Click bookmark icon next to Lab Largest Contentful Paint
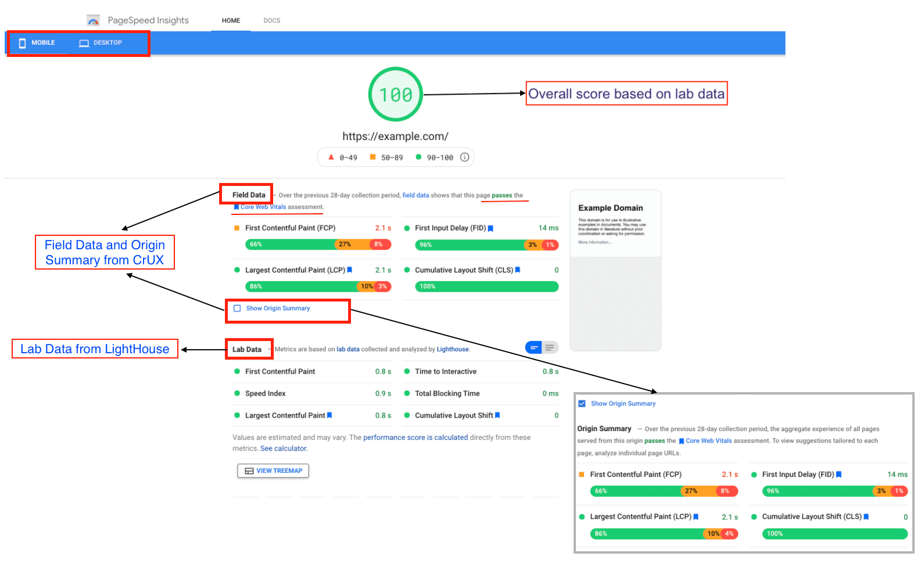 point(330,415)
